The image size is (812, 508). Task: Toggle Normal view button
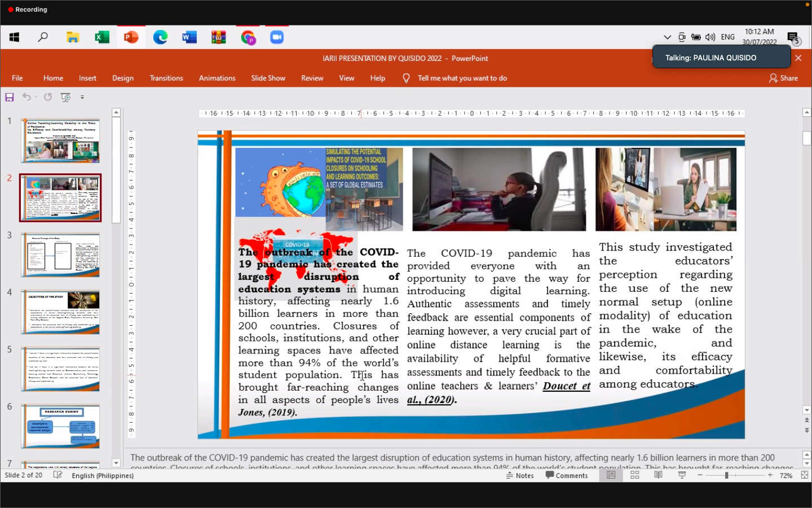tap(611, 475)
